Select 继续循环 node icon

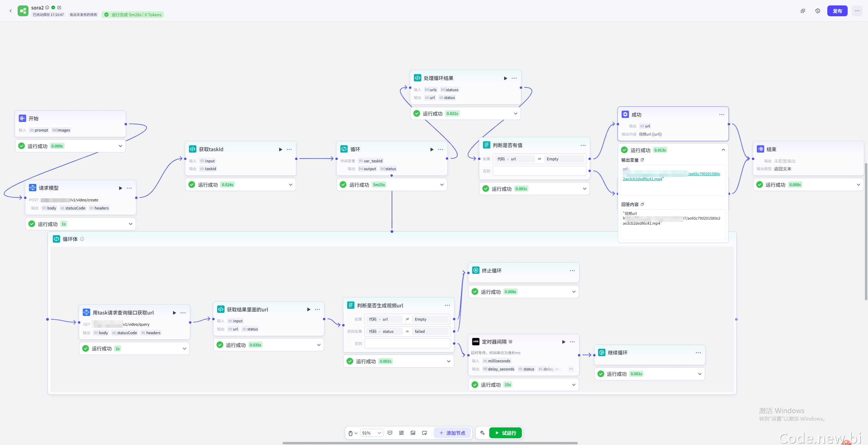point(602,352)
